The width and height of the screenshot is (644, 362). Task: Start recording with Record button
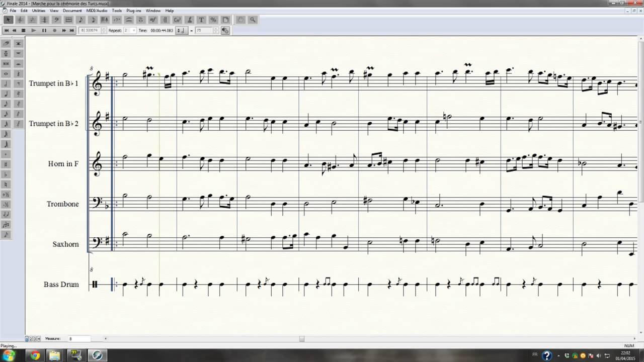(x=54, y=31)
